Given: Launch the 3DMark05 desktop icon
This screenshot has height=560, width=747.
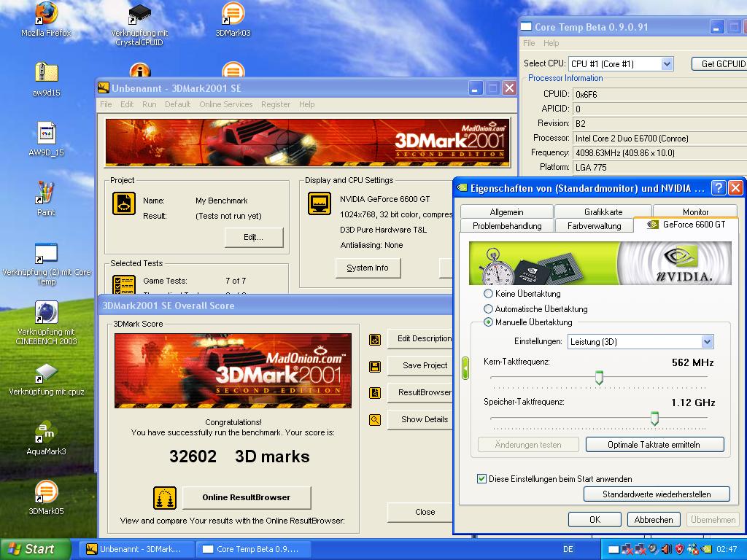Looking at the screenshot, I should pos(46,492).
